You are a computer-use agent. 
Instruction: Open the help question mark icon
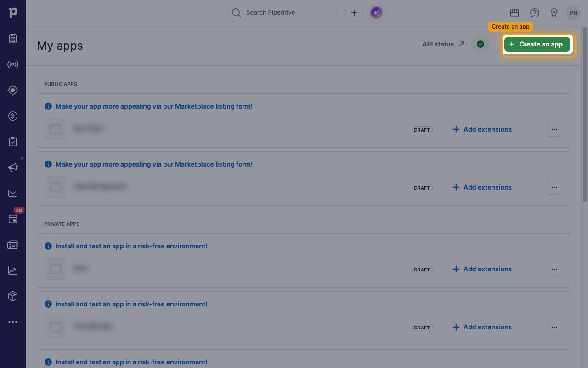535,13
